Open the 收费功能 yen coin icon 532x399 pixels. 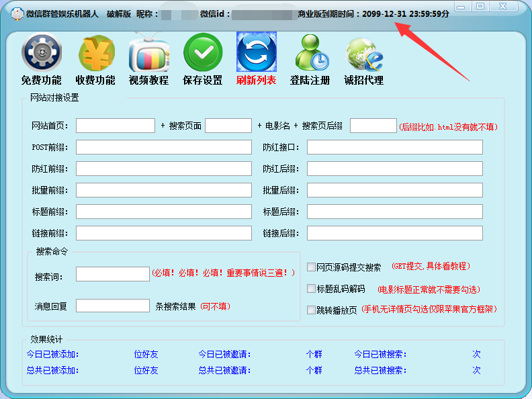point(95,52)
